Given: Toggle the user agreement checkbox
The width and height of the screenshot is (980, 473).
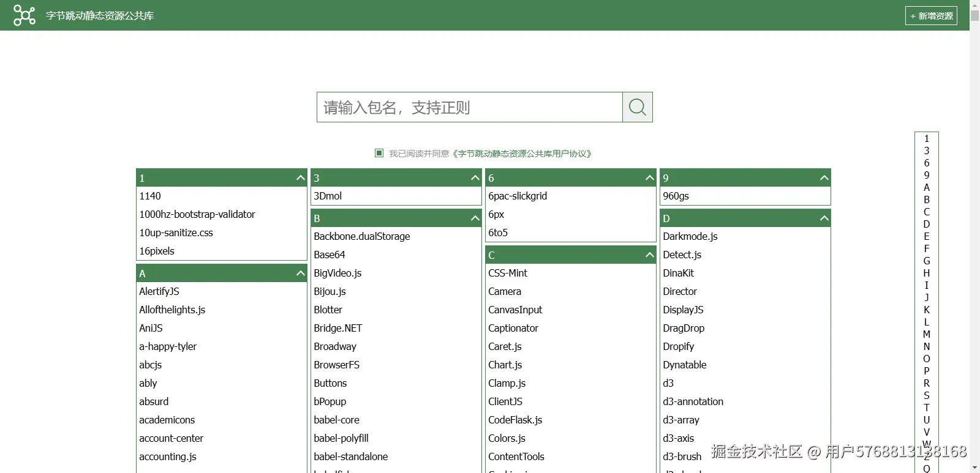Looking at the screenshot, I should 379,153.
